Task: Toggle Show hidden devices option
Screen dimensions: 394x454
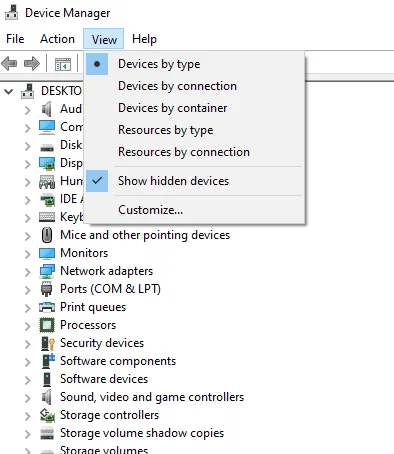Action: 194,181
